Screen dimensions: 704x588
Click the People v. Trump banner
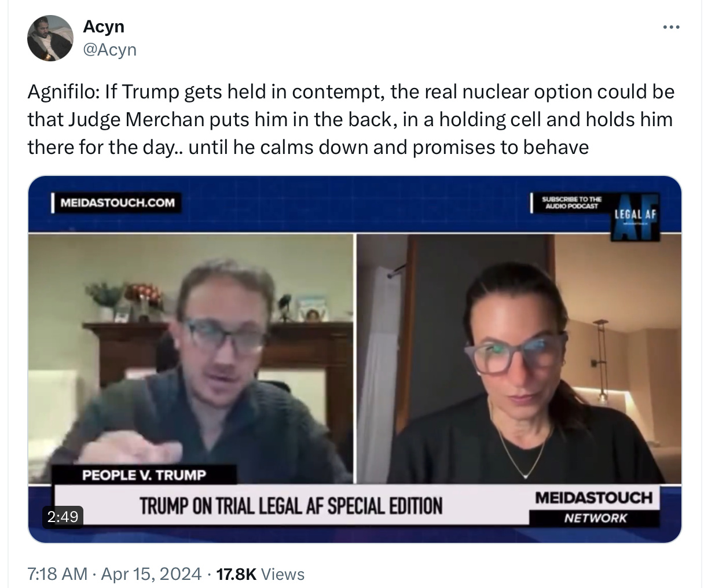pos(144,475)
